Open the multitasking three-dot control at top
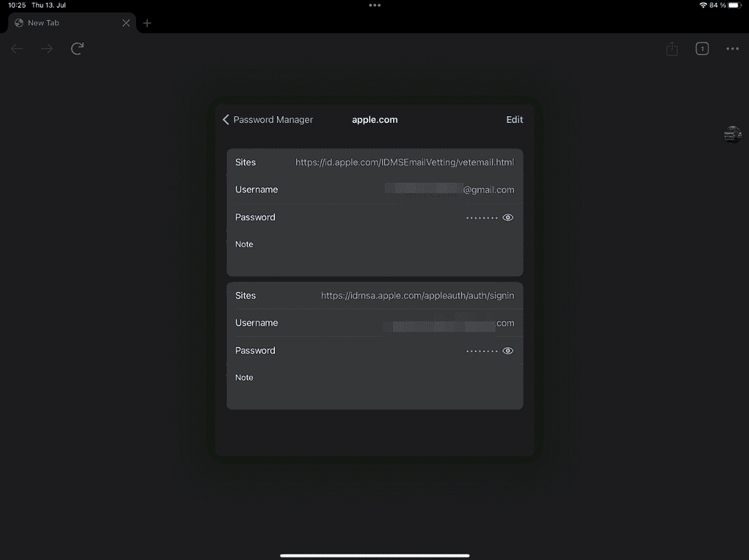Image resolution: width=749 pixels, height=560 pixels. (374, 5)
